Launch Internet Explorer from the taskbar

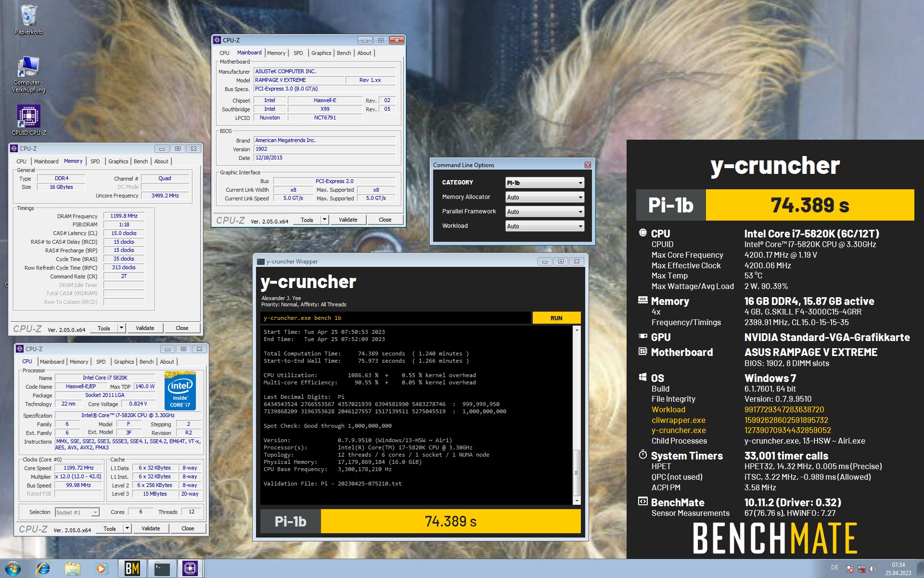click(x=43, y=569)
